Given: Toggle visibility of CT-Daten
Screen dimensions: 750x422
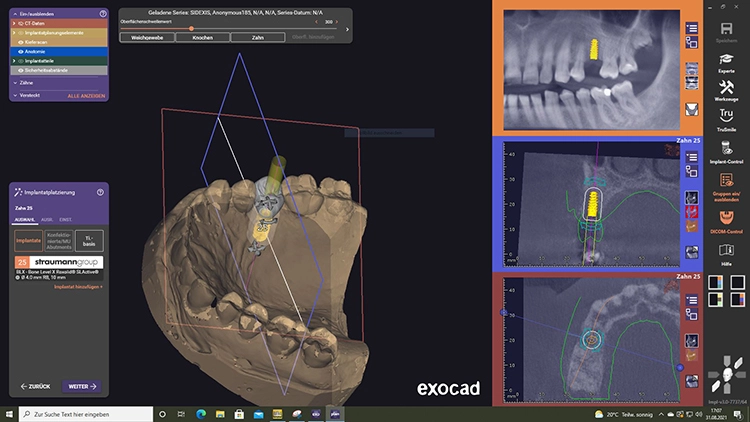Looking at the screenshot, I should tap(21, 23).
